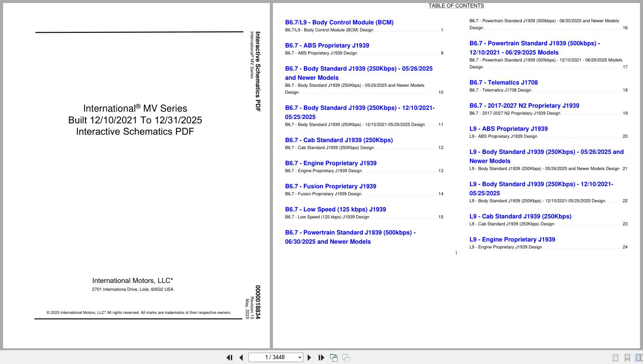Click L9 - ABS Proprietary J1939 Design entry
The width and height of the screenshot is (643, 364).
coord(548,136)
